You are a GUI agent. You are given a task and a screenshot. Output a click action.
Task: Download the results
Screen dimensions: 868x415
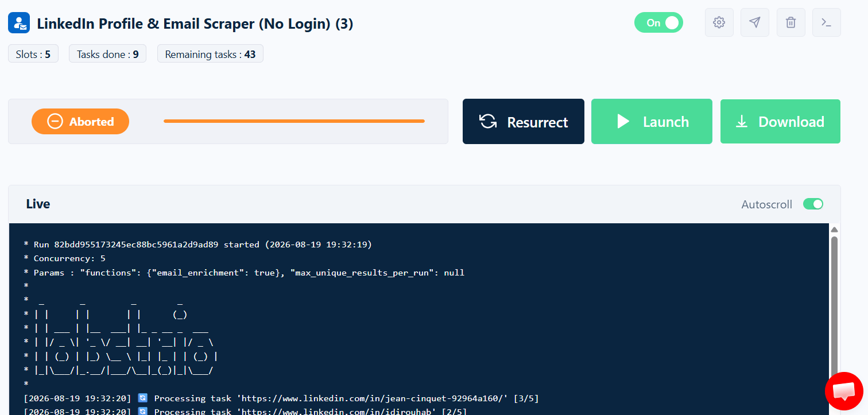(x=780, y=121)
